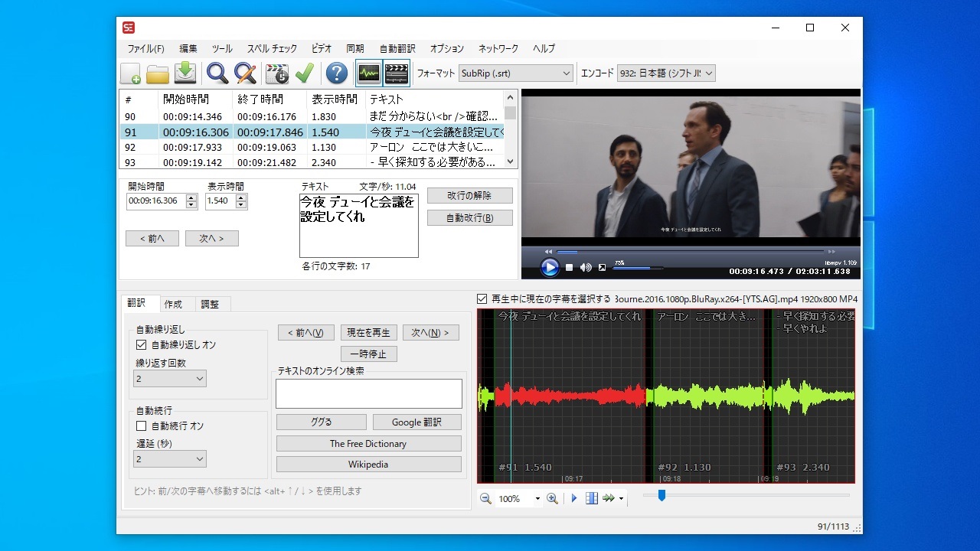Open the 自動翻訳 menu
Viewport: 980px width, 551px height.
click(x=397, y=48)
